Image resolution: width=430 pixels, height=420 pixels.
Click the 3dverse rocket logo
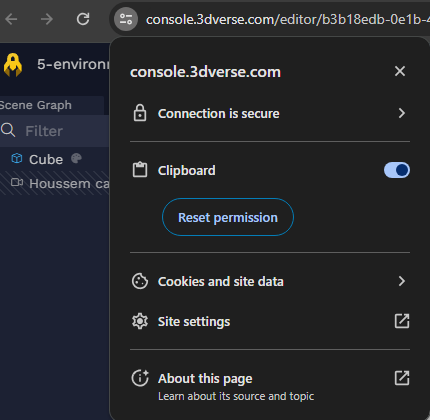[x=13, y=65]
